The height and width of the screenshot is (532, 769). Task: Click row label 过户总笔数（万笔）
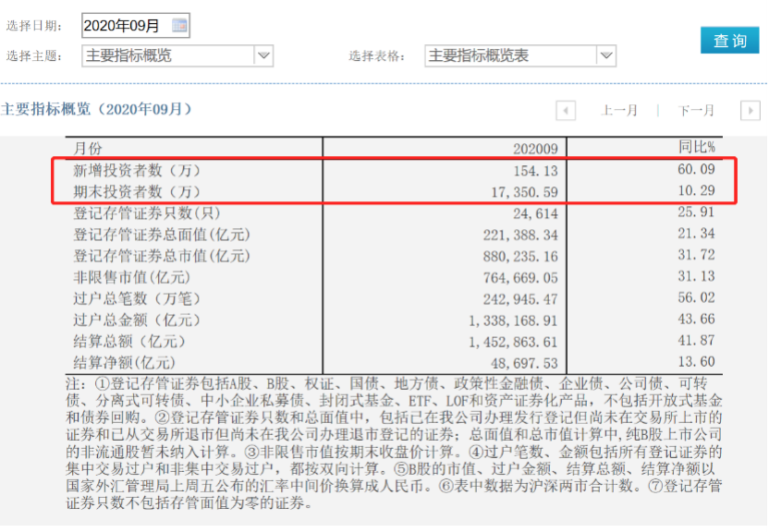[x=137, y=298]
